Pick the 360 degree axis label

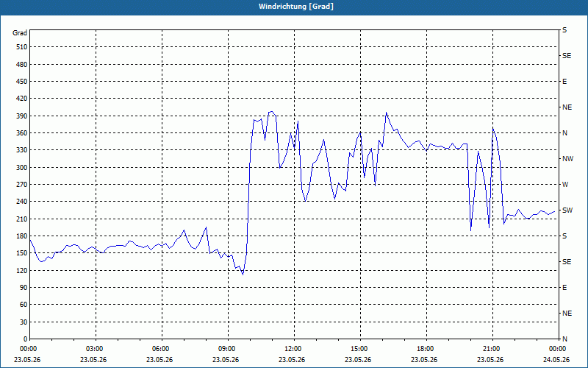(22, 133)
